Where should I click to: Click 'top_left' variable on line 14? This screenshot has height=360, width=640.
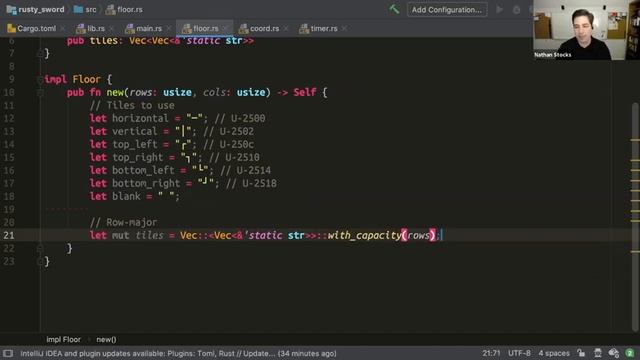click(x=135, y=144)
